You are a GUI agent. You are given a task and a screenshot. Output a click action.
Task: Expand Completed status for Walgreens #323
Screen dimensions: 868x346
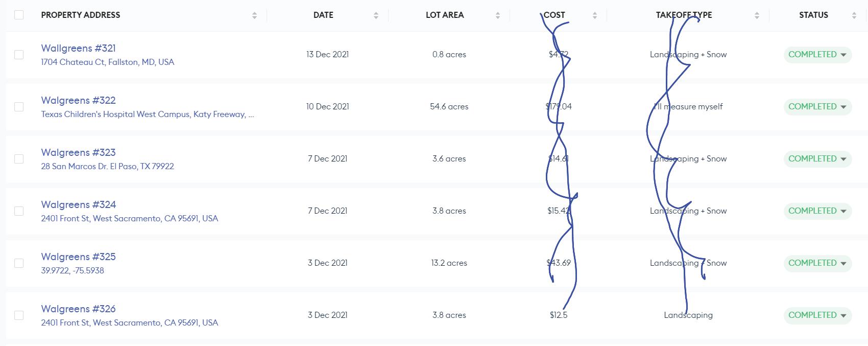[x=843, y=159]
